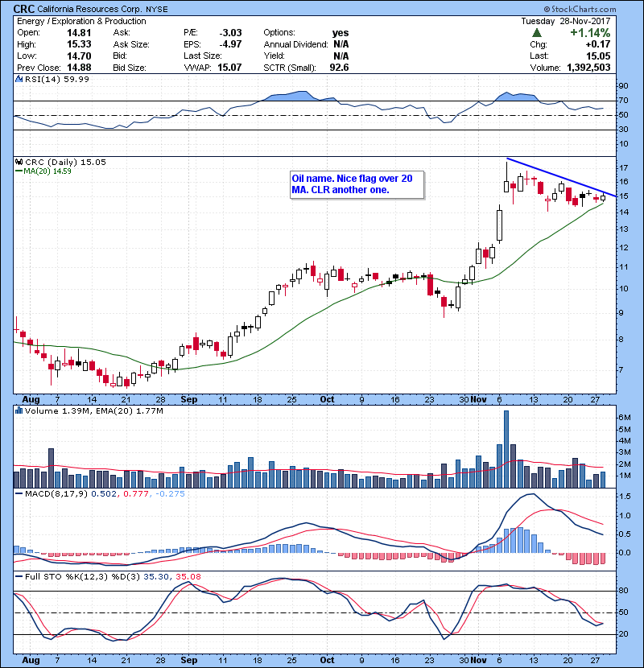Click the Low value 14.70
Image resolution: width=644 pixels, height=668 pixels.
pyautogui.click(x=79, y=56)
